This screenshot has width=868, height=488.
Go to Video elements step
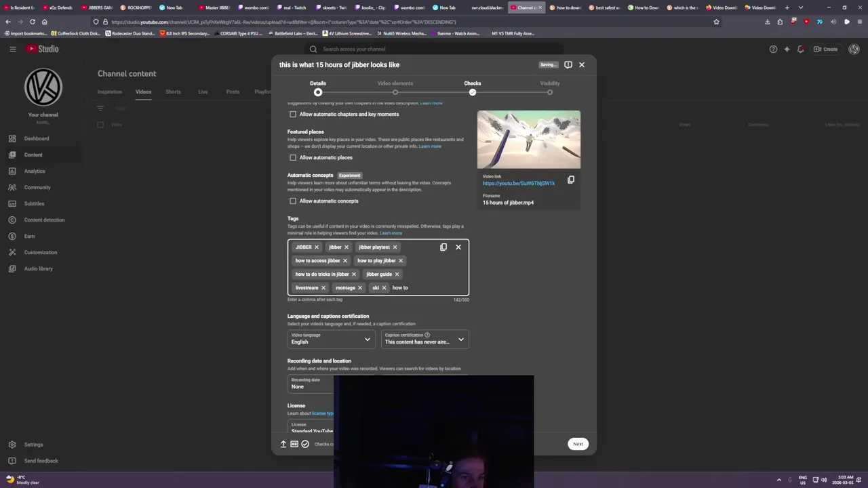click(x=395, y=87)
